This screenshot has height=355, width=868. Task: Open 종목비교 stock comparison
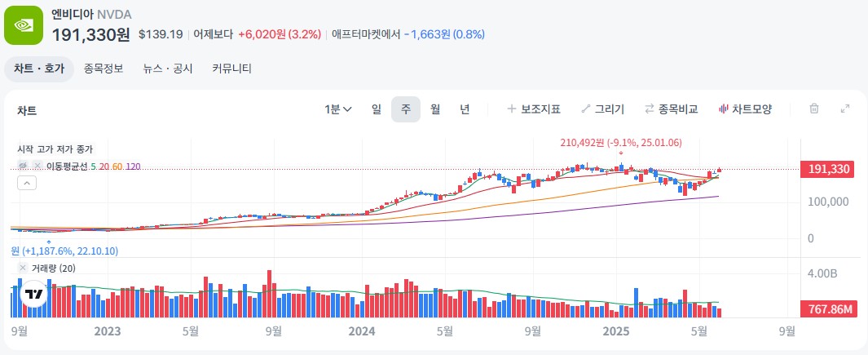click(672, 109)
